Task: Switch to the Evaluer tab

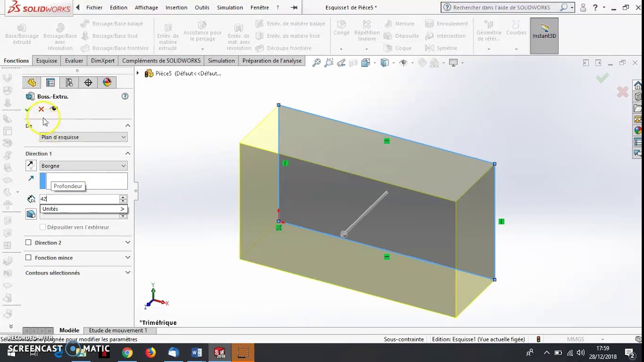Action: [74, 61]
